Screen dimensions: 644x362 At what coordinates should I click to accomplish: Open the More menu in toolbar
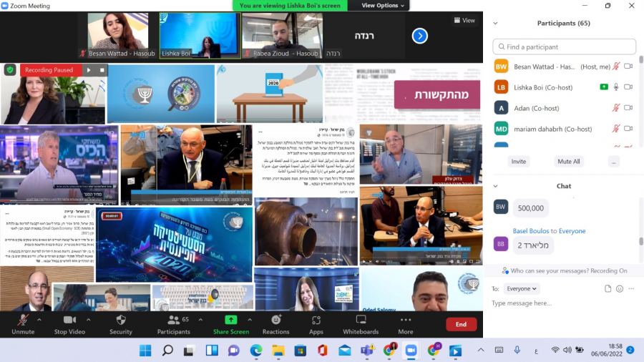406,320
